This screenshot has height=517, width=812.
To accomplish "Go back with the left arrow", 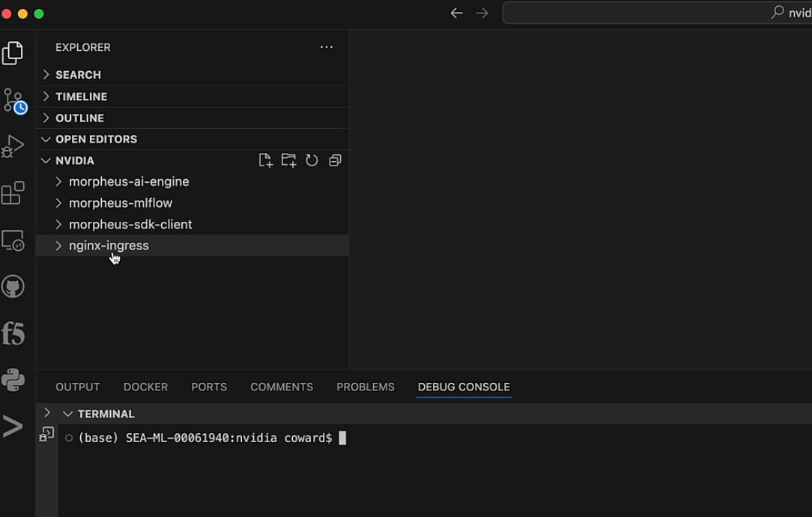I will click(456, 13).
